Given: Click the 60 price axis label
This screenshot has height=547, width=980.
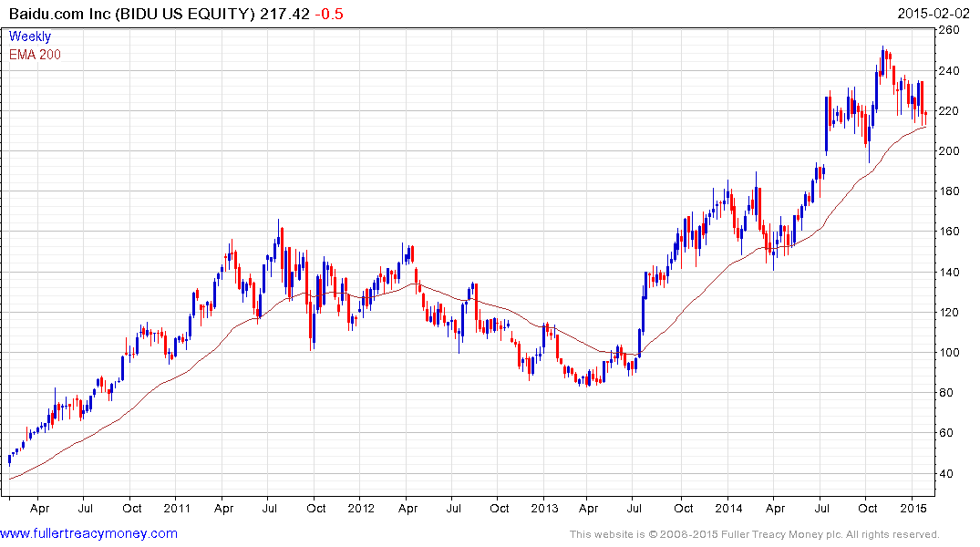Looking at the screenshot, I should point(946,433).
